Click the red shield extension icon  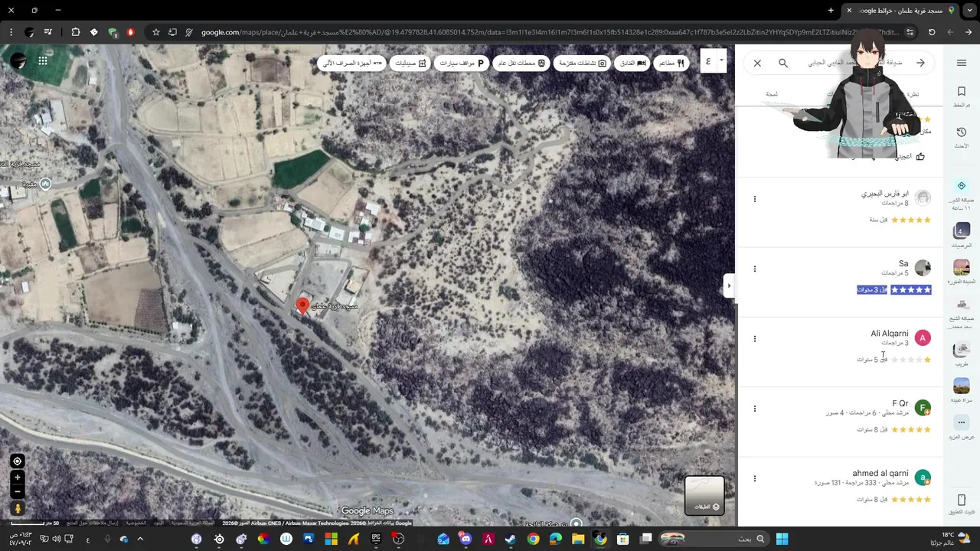coord(131,32)
